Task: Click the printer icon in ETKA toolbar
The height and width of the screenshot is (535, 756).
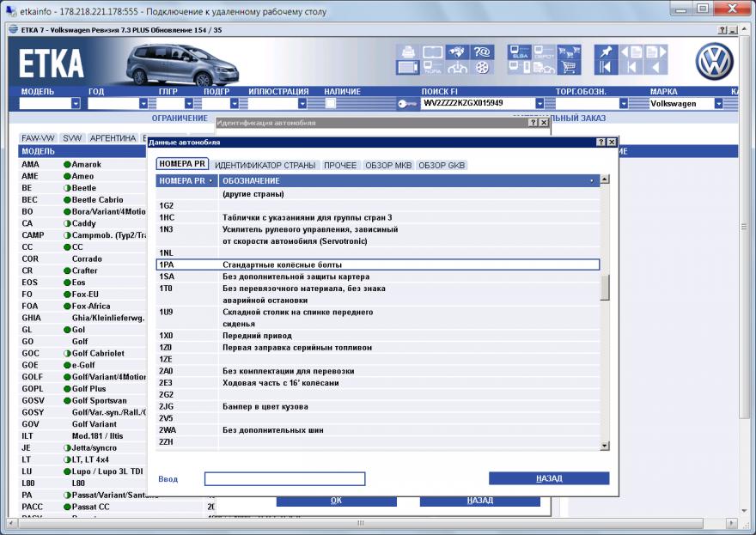Action: [x=408, y=52]
